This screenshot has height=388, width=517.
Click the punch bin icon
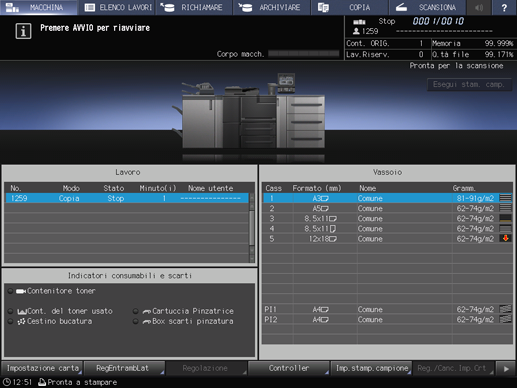(x=22, y=322)
